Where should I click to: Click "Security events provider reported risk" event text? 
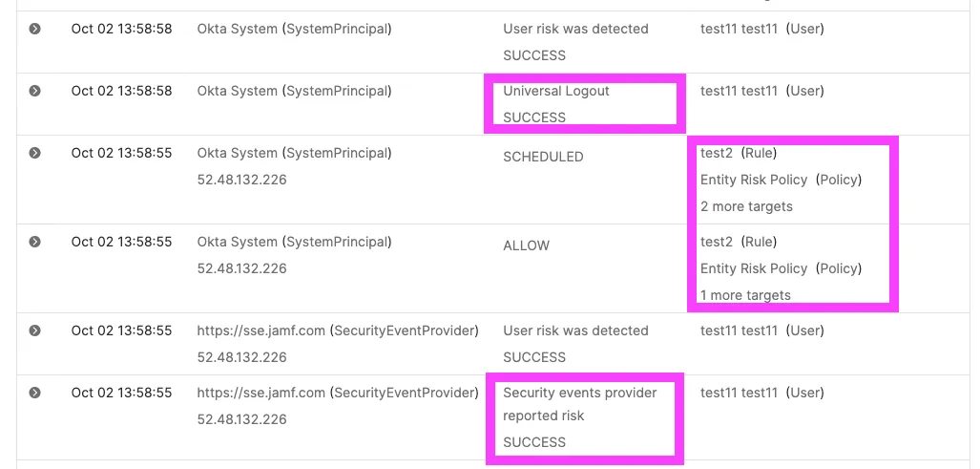point(580,404)
